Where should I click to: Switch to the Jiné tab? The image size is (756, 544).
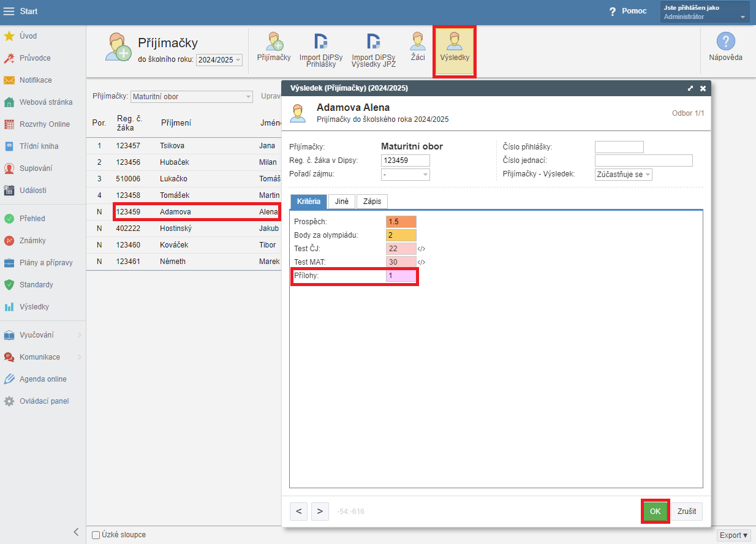coord(342,202)
